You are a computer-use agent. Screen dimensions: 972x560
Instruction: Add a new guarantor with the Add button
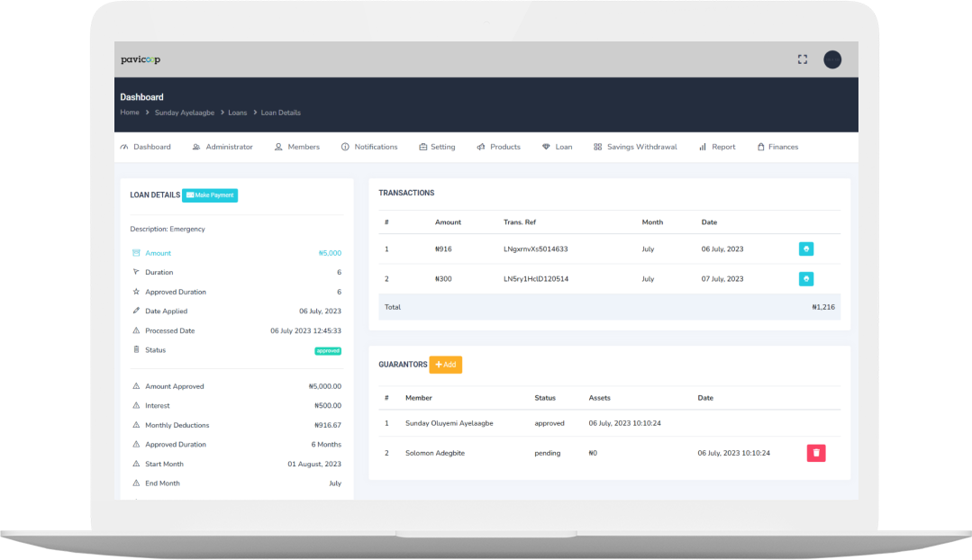pos(447,365)
